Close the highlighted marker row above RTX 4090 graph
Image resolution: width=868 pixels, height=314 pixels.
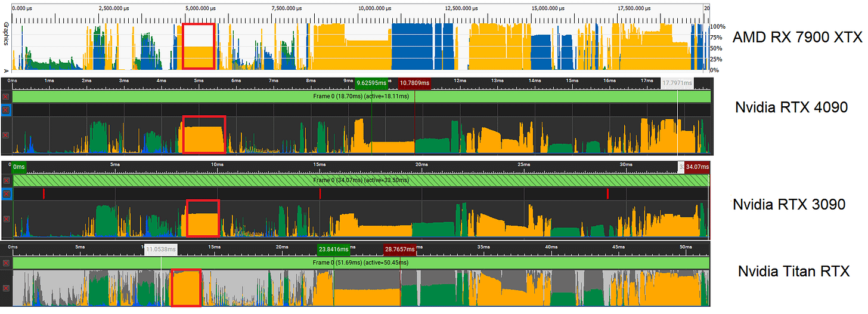[x=6, y=110]
